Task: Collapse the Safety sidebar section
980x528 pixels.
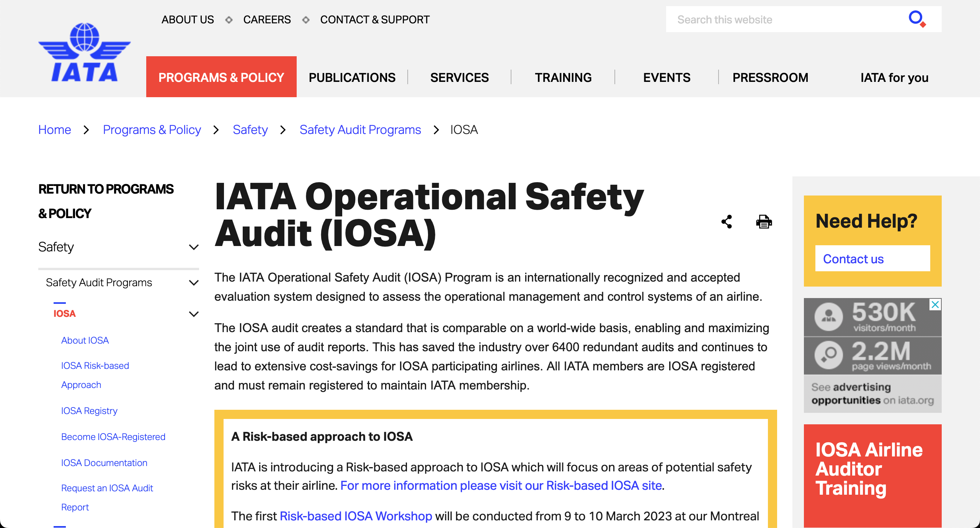Action: point(194,247)
